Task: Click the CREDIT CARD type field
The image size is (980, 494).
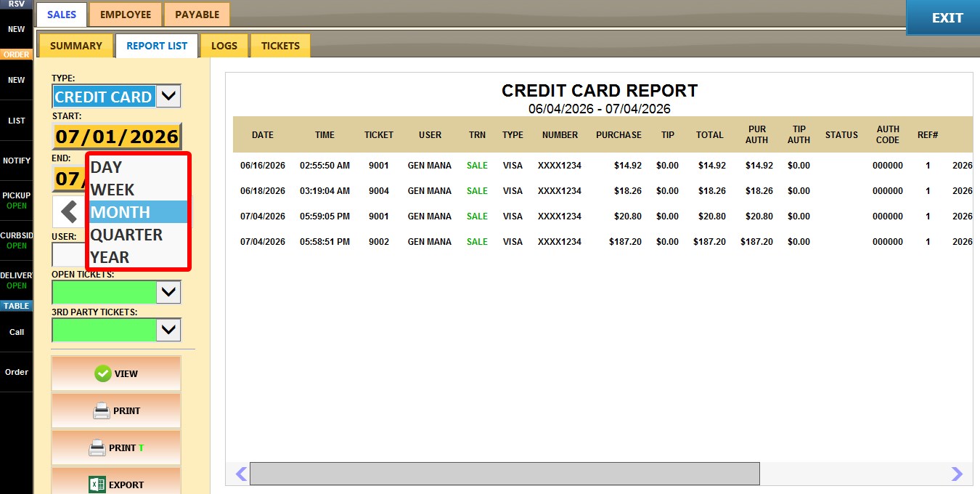Action: click(104, 97)
